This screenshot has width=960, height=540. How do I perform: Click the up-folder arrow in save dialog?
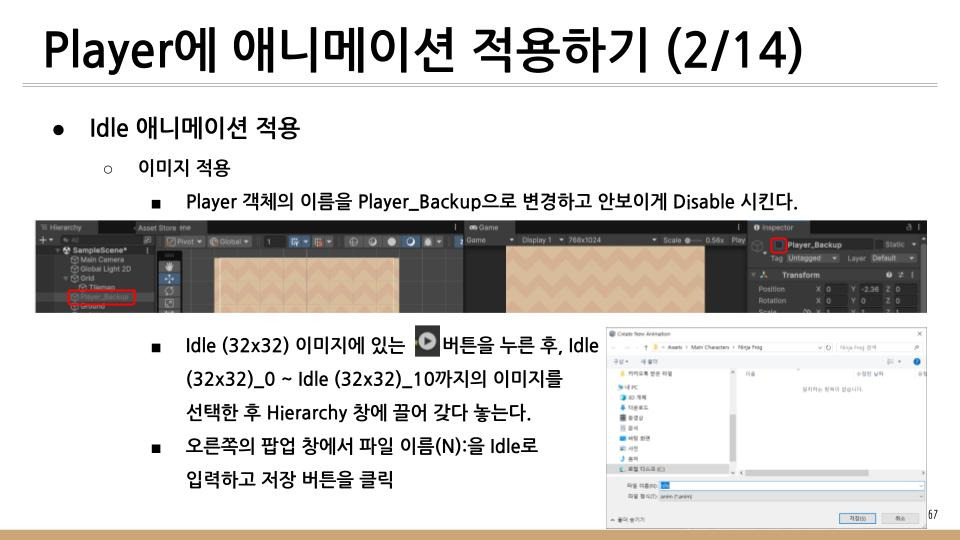(646, 348)
